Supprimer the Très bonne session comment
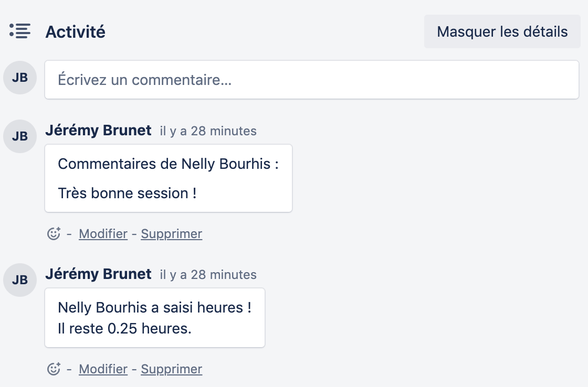 coord(171,234)
